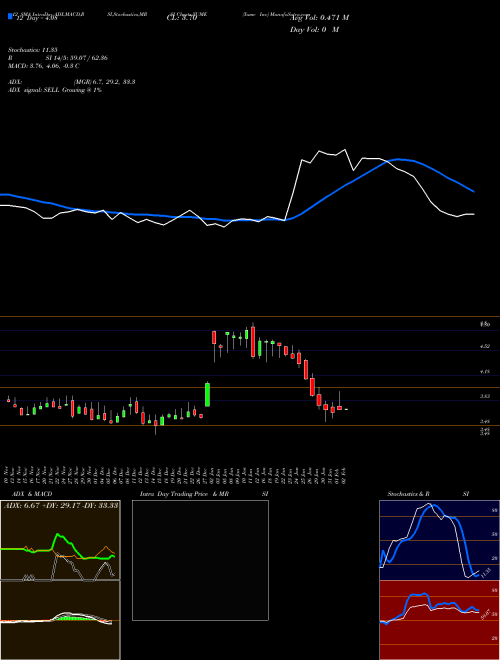Open the red RSI chart panel
The width and height of the screenshot is (500, 660).
pyautogui.click(x=439, y=620)
